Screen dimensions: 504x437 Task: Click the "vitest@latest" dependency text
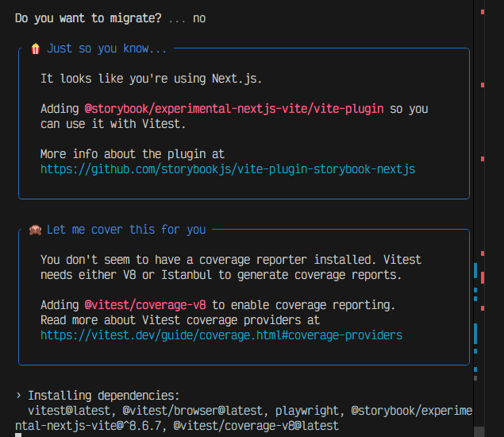pyautogui.click(x=69, y=411)
